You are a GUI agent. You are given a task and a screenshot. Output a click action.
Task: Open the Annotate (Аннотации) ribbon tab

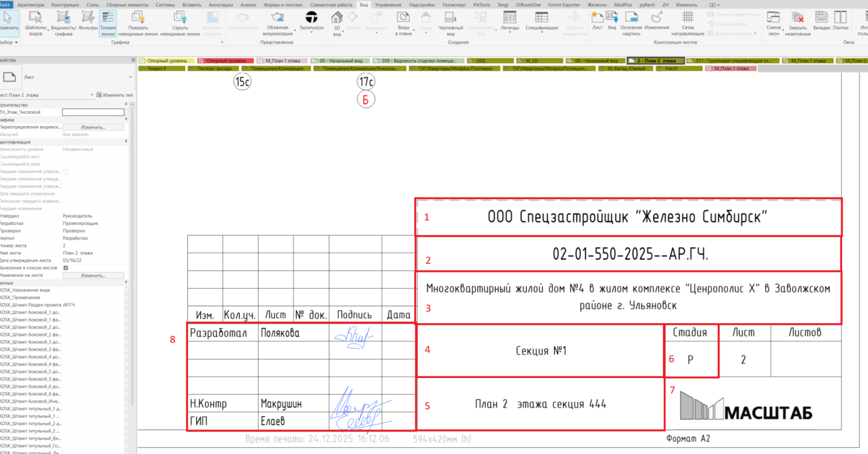click(x=221, y=5)
